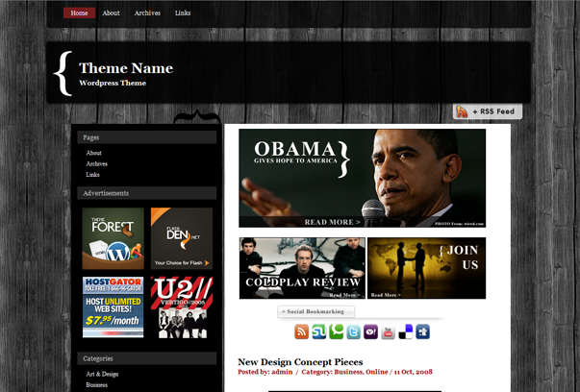
Task: Subscribe using the RSS Feed button
Action: coord(488,112)
